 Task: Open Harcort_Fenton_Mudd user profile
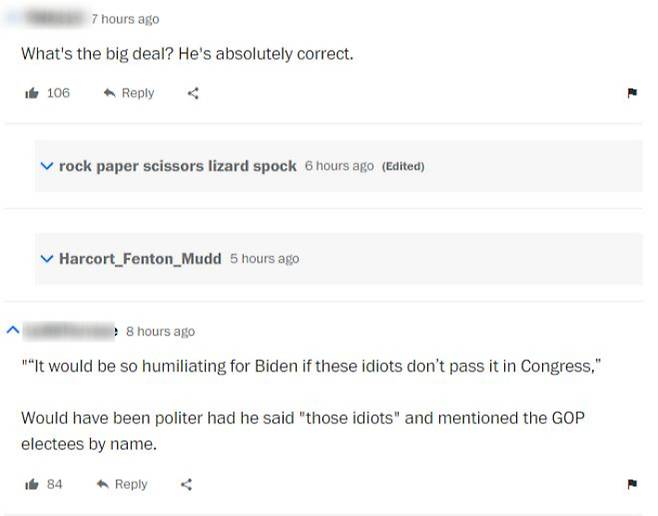pos(140,258)
